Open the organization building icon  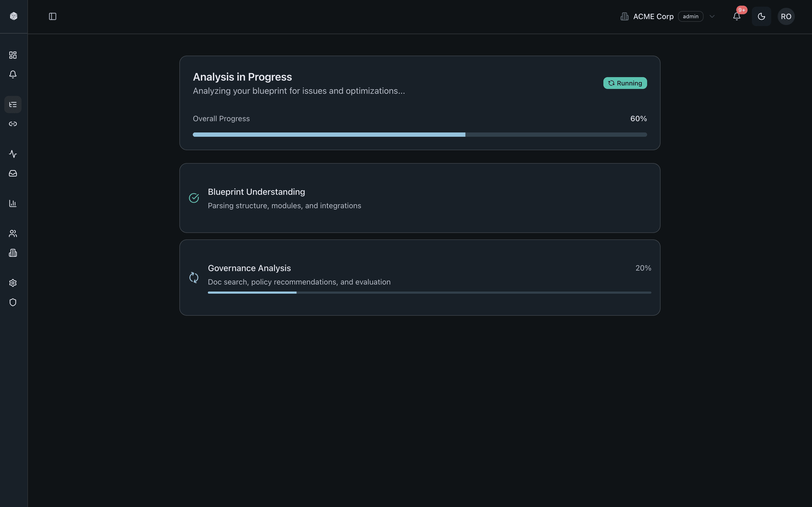pos(13,253)
